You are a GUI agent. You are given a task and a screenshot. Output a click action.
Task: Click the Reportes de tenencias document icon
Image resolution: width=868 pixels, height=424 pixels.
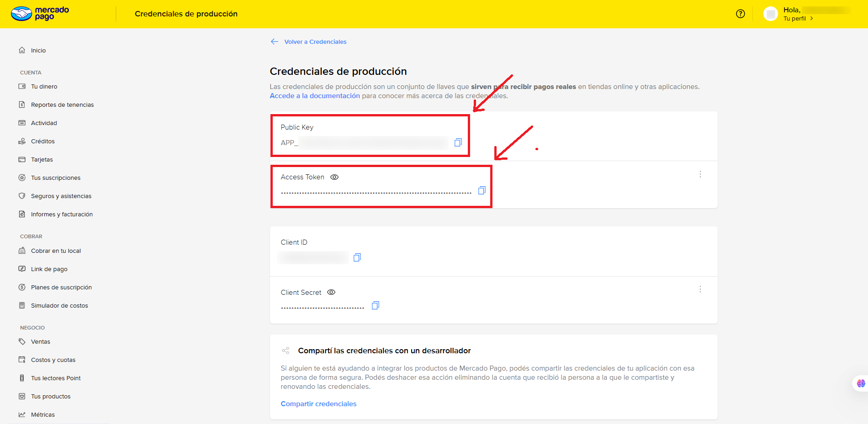(22, 105)
